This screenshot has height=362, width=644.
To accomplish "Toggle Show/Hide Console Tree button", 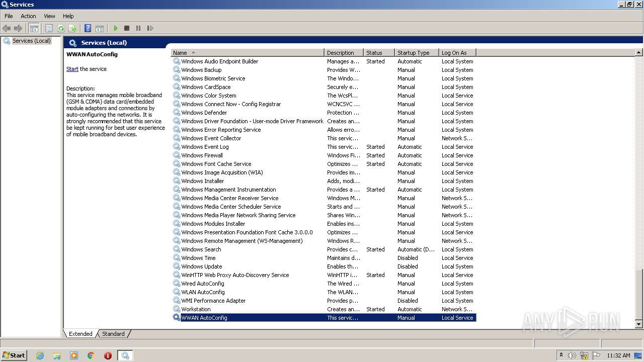I will pyautogui.click(x=34, y=28).
